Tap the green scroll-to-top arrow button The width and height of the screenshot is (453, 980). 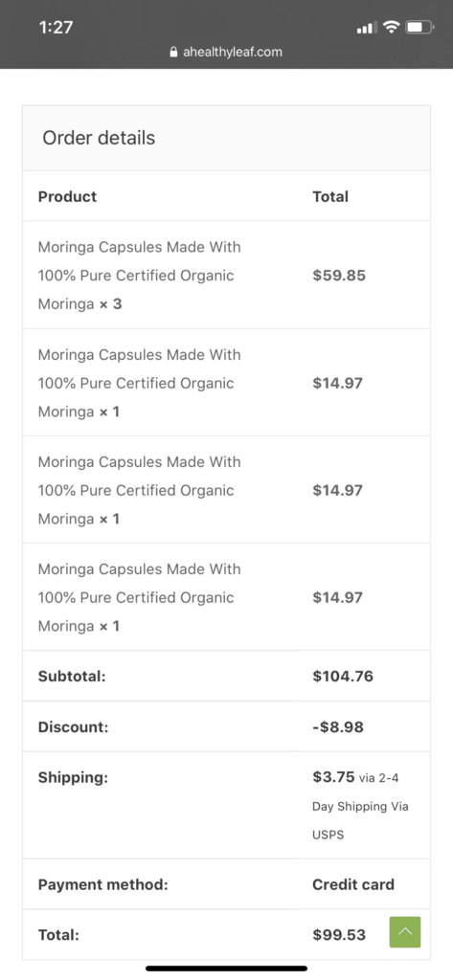pos(405,932)
